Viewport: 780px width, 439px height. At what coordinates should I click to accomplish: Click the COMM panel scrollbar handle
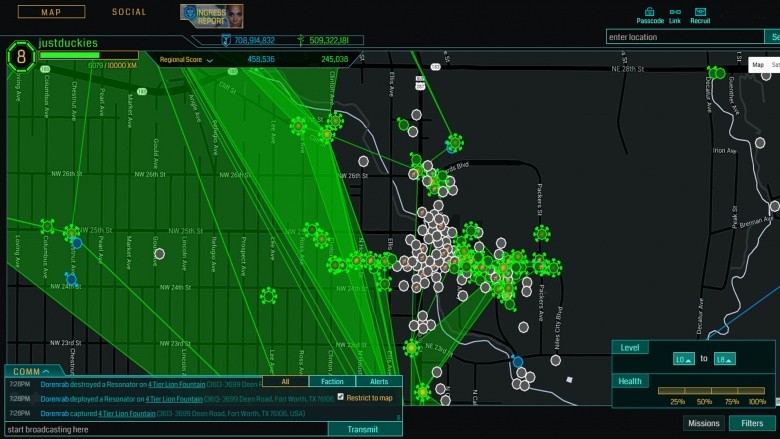coord(398,417)
